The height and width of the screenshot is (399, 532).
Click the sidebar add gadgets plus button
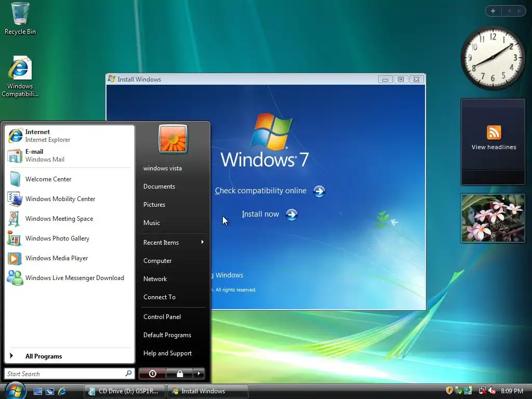click(493, 11)
